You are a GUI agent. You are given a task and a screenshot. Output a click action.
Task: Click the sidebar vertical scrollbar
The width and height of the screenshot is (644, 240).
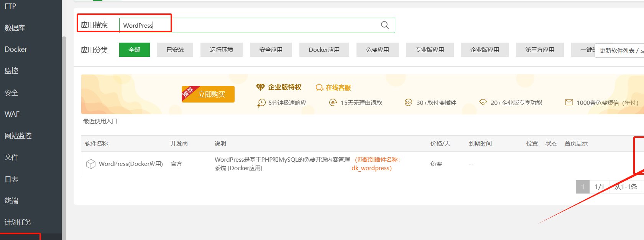coord(64,138)
